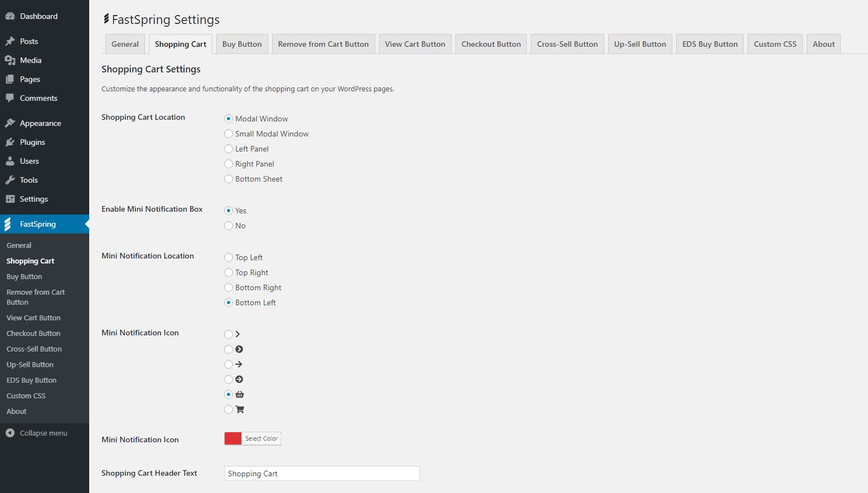Click the Collapse menu arrow icon
This screenshot has width=868, height=493.
[10, 433]
